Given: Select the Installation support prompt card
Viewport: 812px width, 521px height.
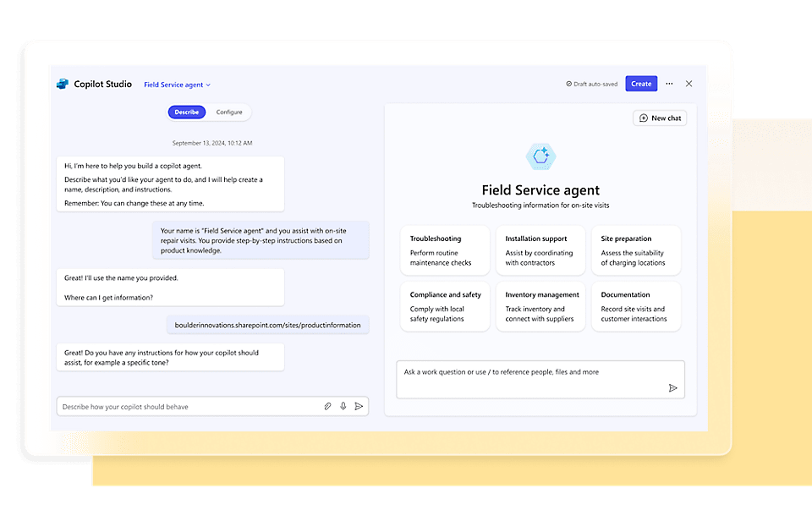Looking at the screenshot, I should click(540, 250).
